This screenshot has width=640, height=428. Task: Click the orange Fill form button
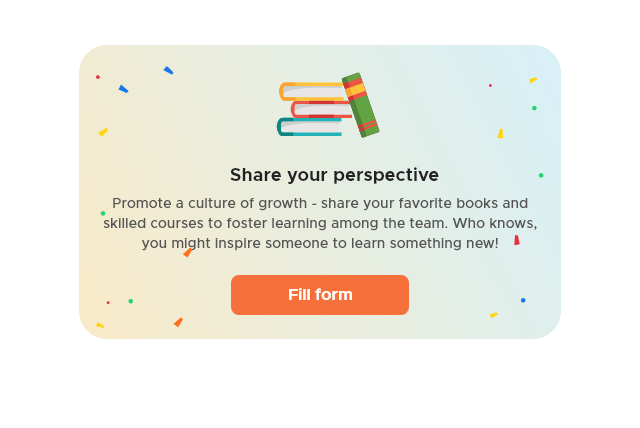pos(320,295)
